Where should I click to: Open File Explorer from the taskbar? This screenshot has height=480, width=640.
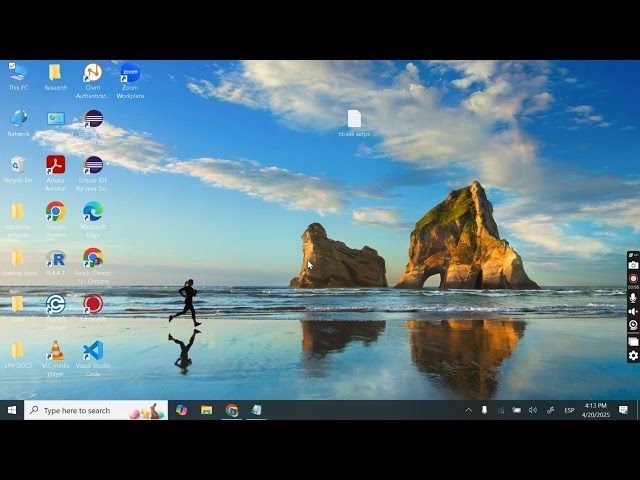207,410
